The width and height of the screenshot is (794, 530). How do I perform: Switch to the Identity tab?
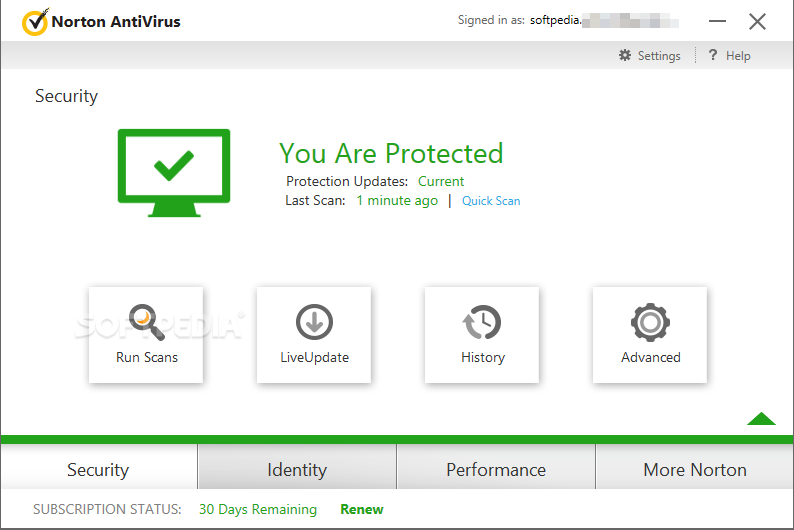297,467
